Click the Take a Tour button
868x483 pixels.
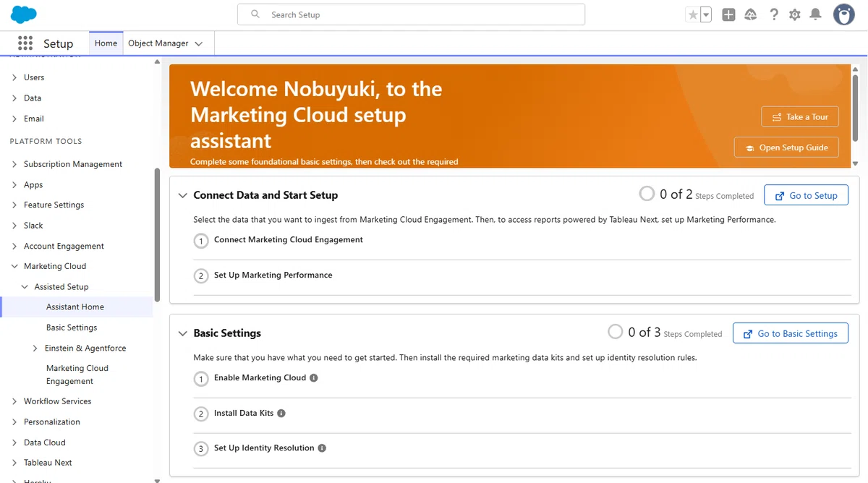tap(800, 116)
